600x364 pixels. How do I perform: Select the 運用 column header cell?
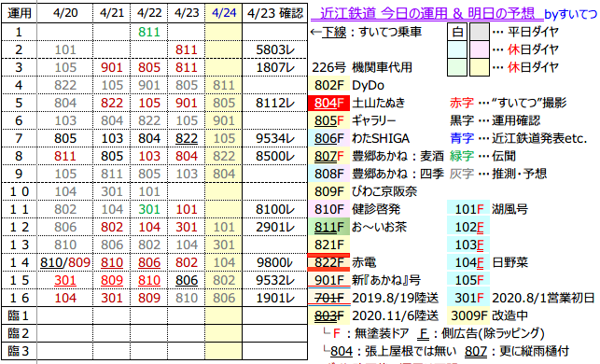click(20, 13)
